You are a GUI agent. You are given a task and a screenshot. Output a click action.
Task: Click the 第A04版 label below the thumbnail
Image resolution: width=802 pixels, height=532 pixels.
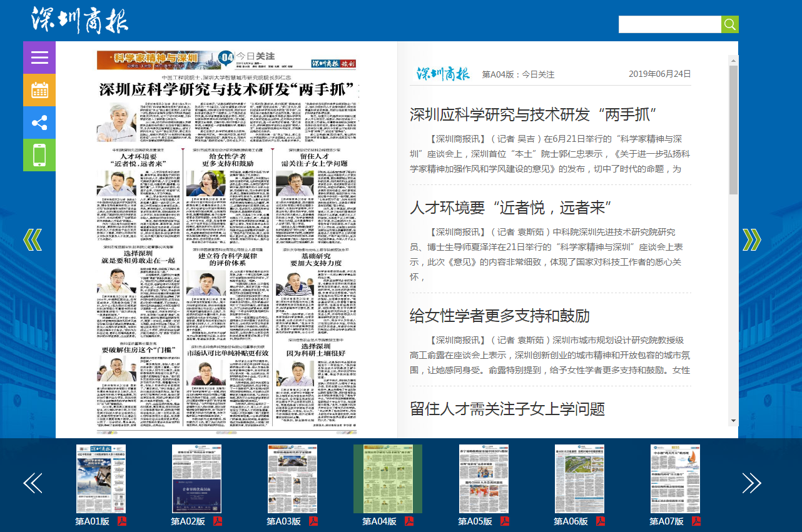[x=380, y=521]
